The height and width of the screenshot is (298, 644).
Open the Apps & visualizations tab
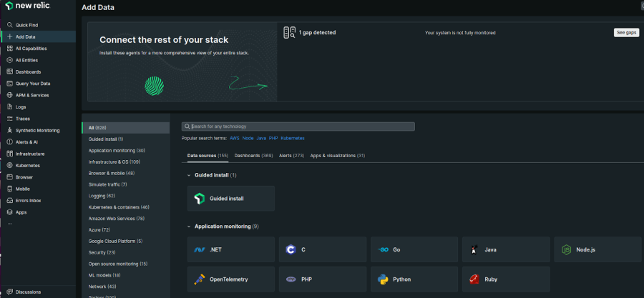pos(338,156)
